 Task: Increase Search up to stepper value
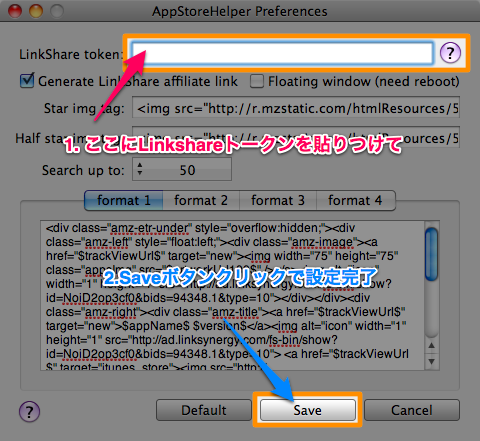coord(140,165)
